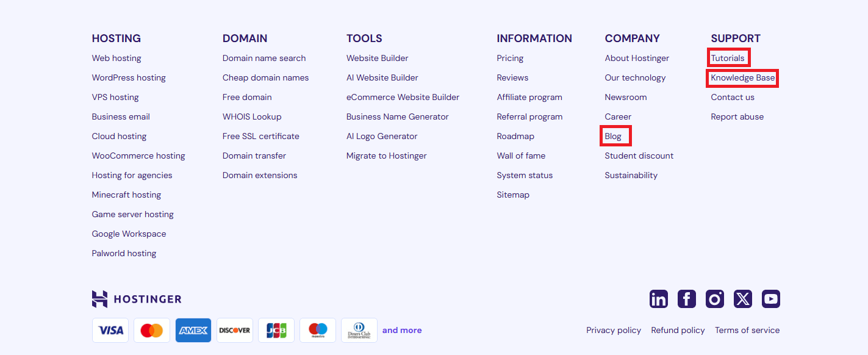The height and width of the screenshot is (355, 868).
Task: Click the Maestro payment icon
Action: pyautogui.click(x=318, y=330)
